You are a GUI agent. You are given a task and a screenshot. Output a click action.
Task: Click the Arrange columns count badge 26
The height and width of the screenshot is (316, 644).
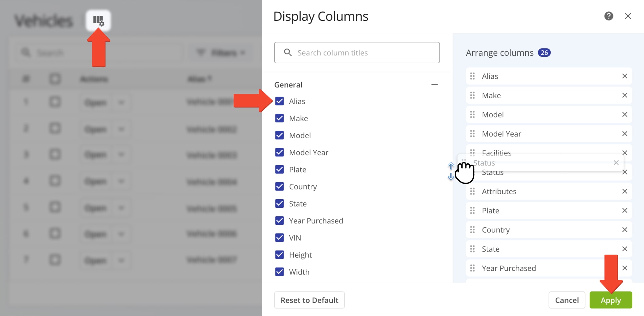tap(544, 53)
